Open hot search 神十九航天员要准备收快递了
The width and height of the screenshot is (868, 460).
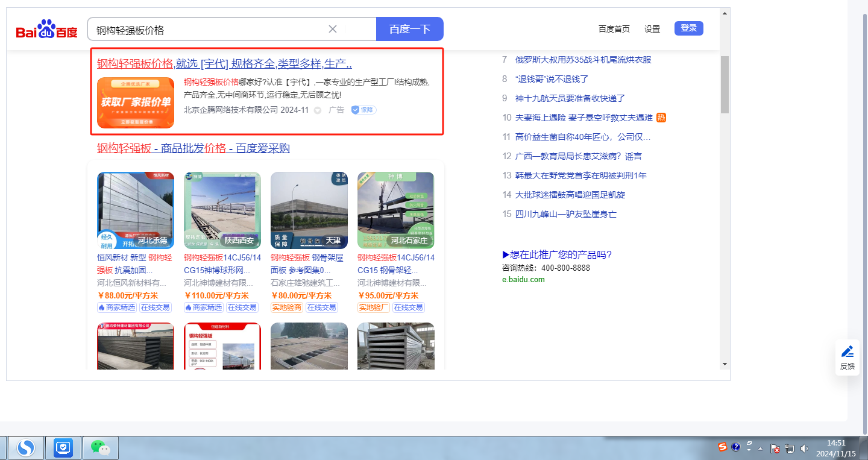tap(570, 98)
